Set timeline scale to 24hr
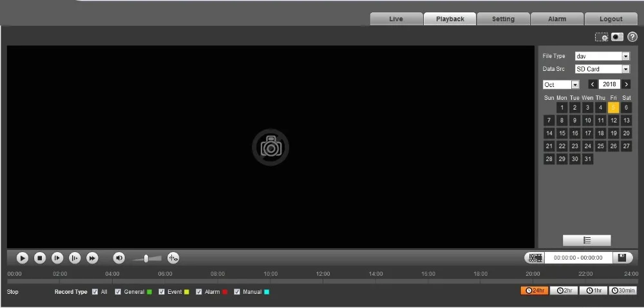This screenshot has width=644, height=308. [535, 291]
